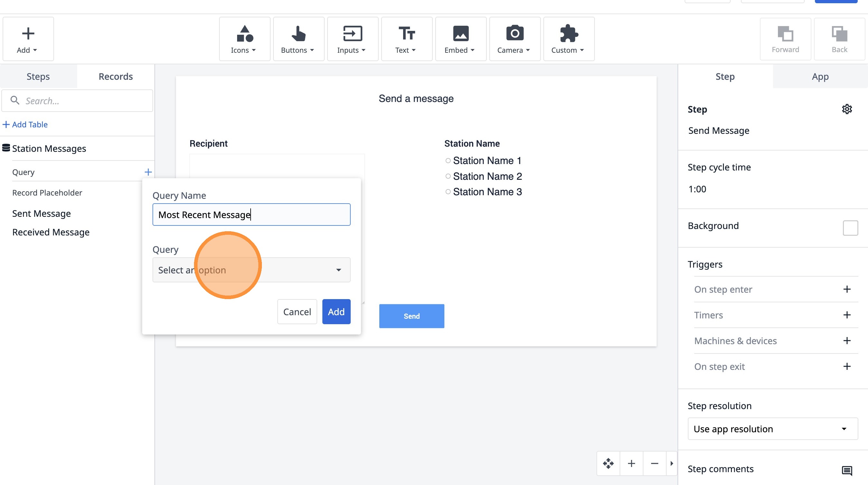Image resolution: width=868 pixels, height=485 pixels.
Task: Expand the Step resolution dropdown
Action: point(772,429)
